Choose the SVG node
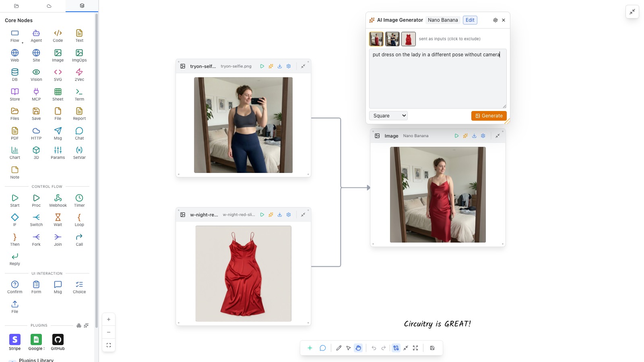 tap(58, 75)
